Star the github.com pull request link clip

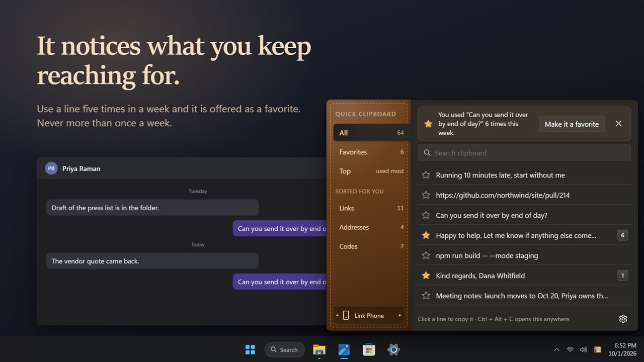426,195
